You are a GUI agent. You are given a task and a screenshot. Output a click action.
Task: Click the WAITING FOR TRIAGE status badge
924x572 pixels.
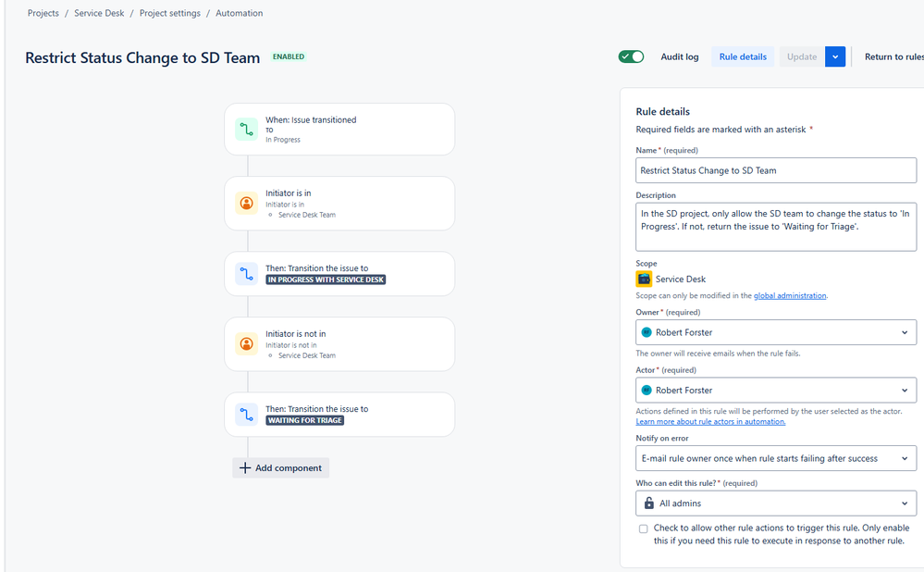tap(304, 420)
